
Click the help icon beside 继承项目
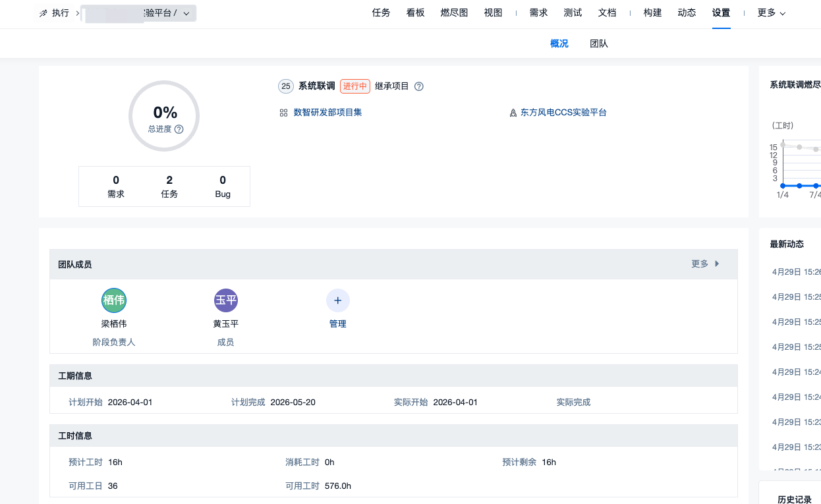419,86
